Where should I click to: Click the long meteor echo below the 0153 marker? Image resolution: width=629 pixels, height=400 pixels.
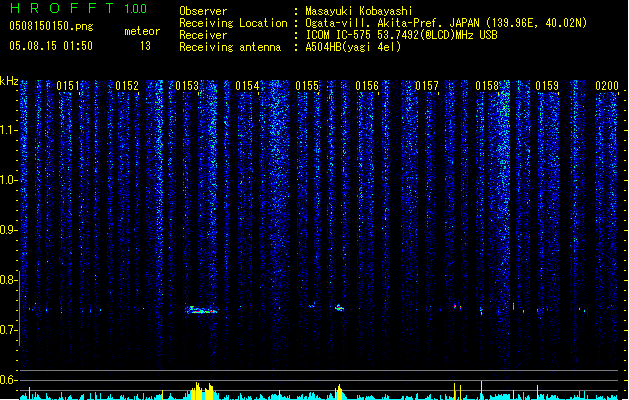(x=201, y=310)
